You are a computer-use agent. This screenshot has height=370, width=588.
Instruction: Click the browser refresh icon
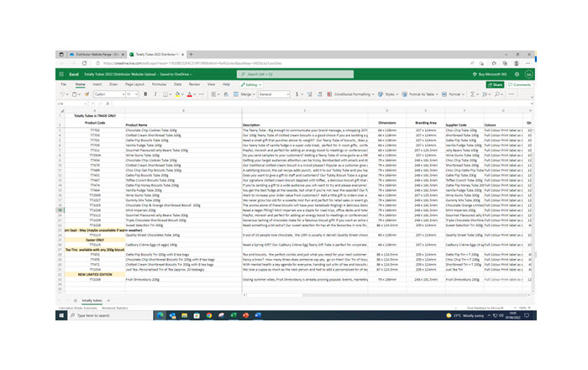[84, 63]
